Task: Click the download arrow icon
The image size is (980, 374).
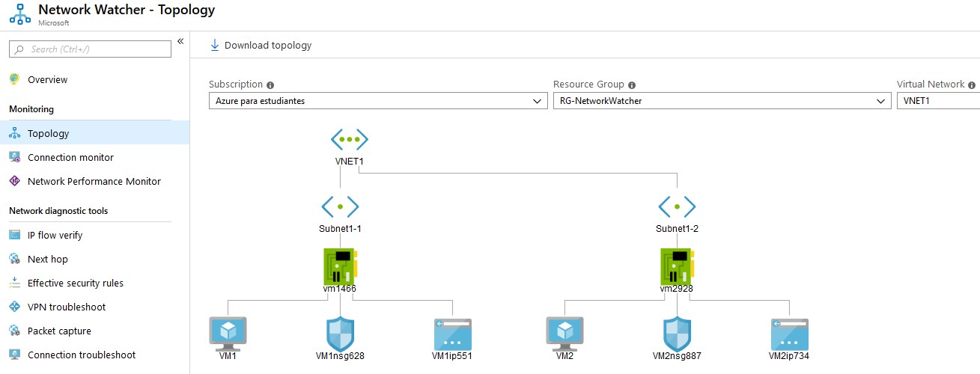Action: (215, 45)
